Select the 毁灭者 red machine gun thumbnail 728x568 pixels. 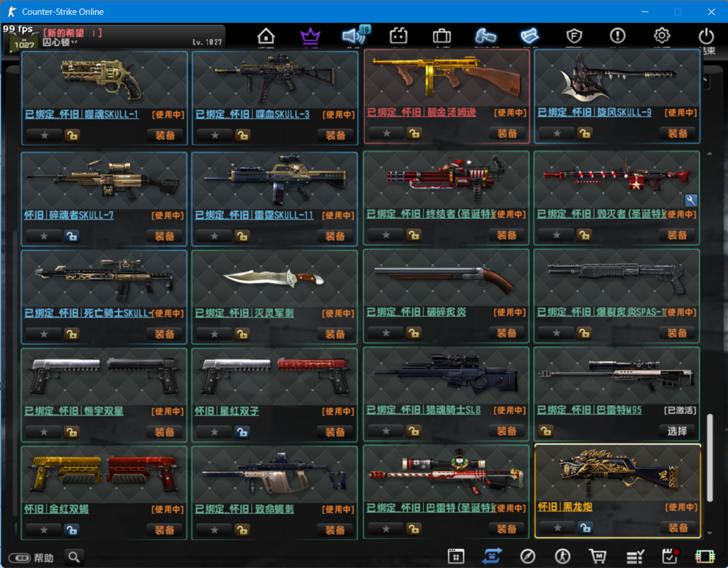click(617, 180)
